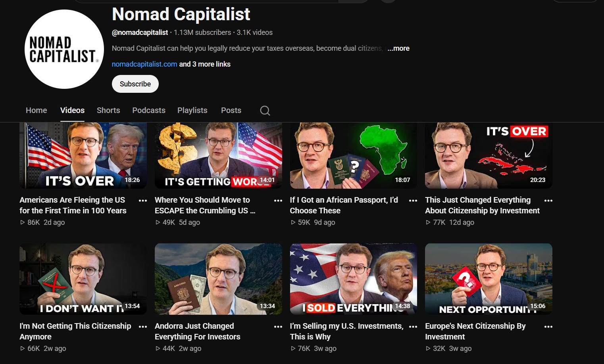
Task: Expand channel description with ...more
Action: pyautogui.click(x=398, y=48)
